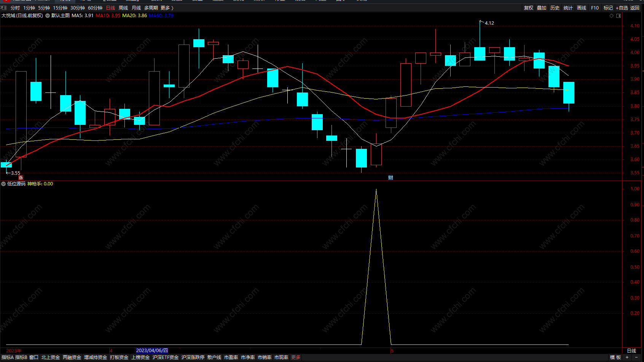
Task: Click the 2023/04/06 date marker on timeline
Action: point(152,351)
